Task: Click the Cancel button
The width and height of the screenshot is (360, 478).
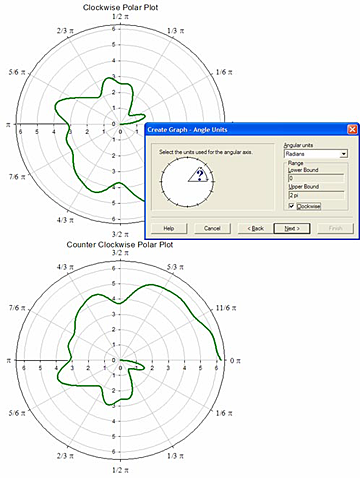Action: tap(212, 228)
